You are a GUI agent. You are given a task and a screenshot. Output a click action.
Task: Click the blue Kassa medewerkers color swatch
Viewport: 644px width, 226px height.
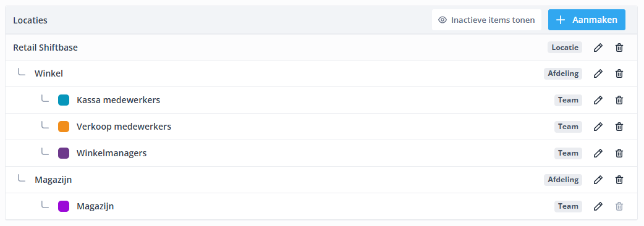(x=64, y=100)
